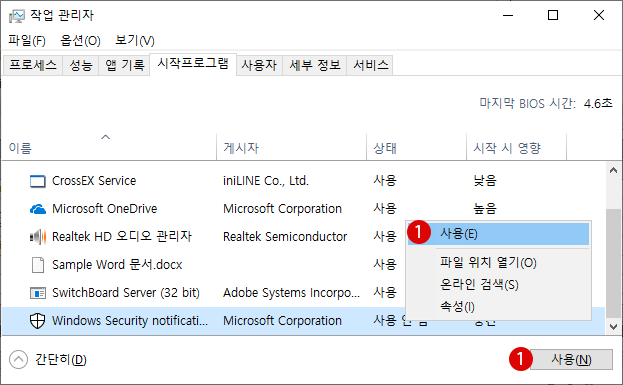Click Microsoft Corporation publisher of OneDrive

pyautogui.click(x=282, y=209)
